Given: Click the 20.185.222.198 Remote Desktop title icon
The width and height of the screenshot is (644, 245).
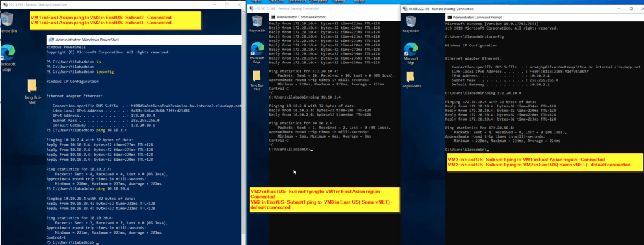Looking at the screenshot, I should [x=404, y=8].
